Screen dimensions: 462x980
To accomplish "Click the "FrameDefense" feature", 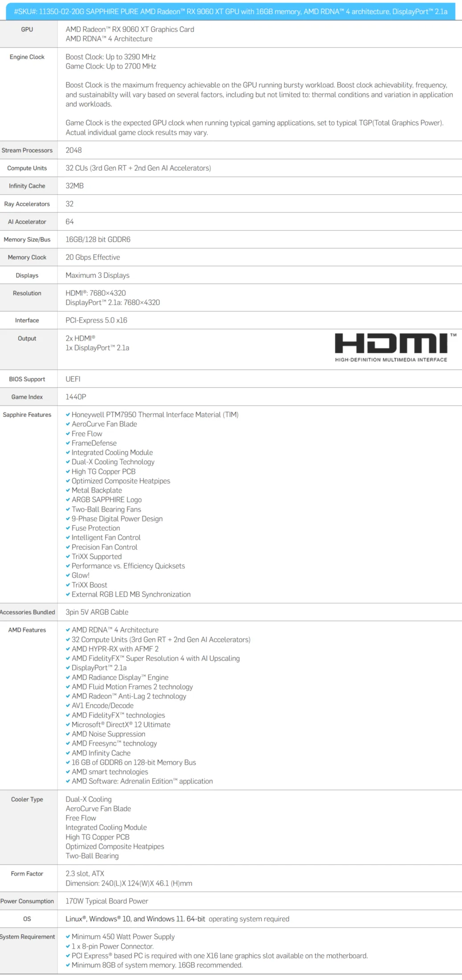I will coord(94,443).
